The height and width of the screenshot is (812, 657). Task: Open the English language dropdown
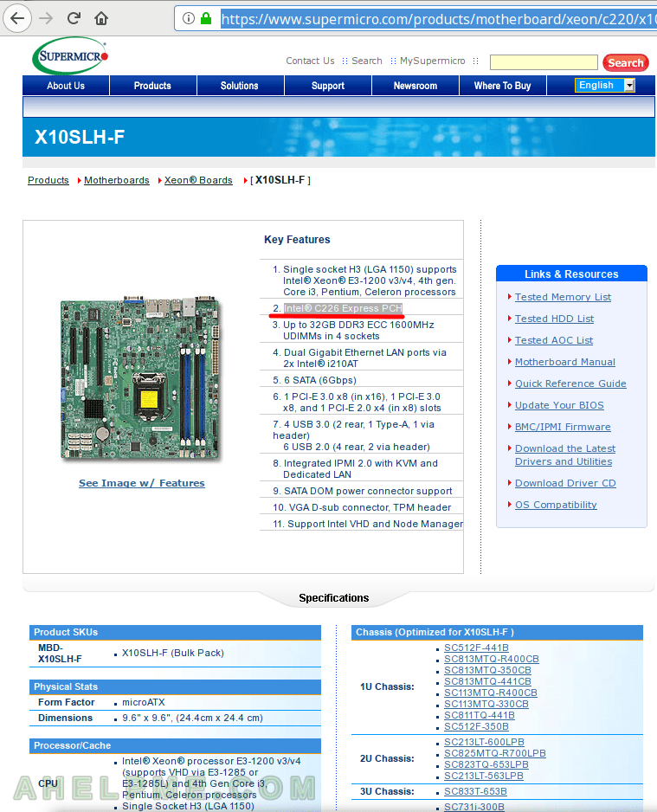click(605, 86)
